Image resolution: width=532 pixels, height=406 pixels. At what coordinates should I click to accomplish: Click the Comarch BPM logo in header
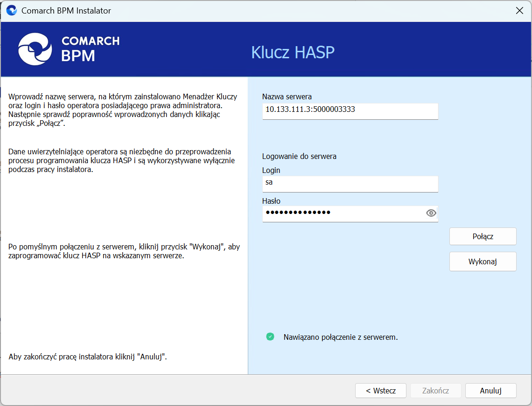(69, 49)
